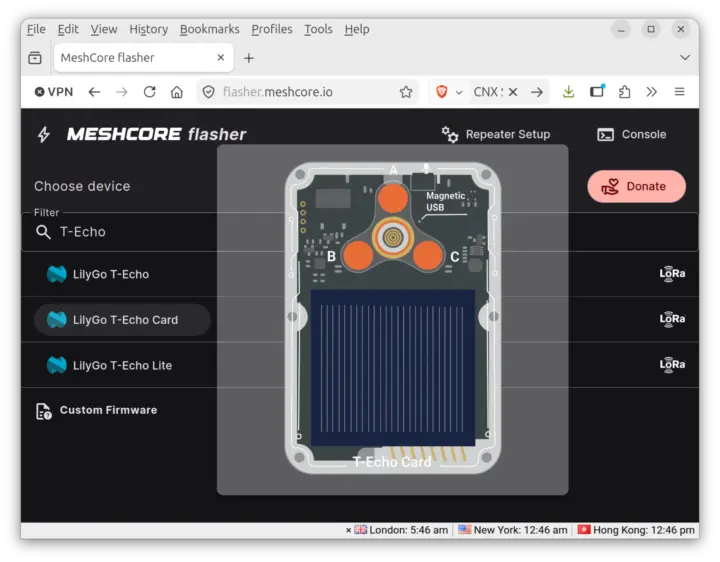Open the File menu

[x=36, y=29]
